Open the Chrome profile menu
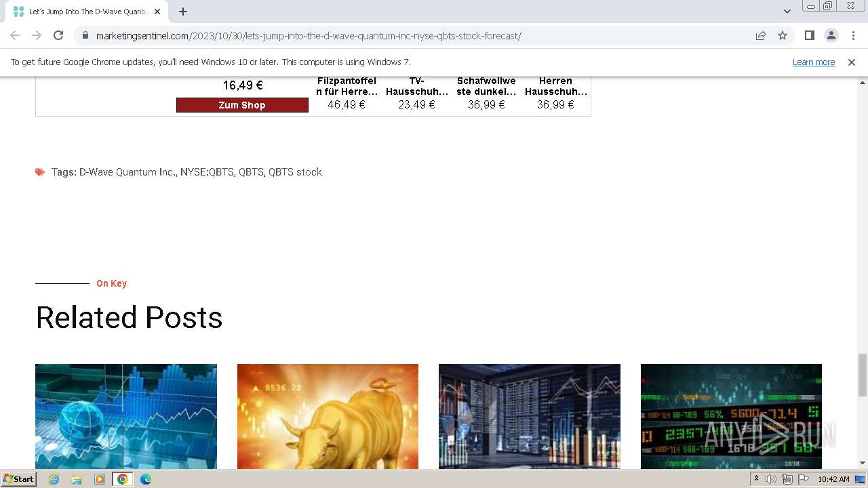The width and height of the screenshot is (868, 488). tap(831, 35)
